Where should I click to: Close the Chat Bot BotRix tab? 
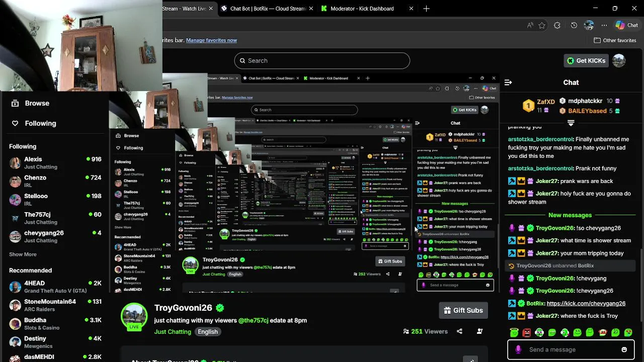[311, 9]
